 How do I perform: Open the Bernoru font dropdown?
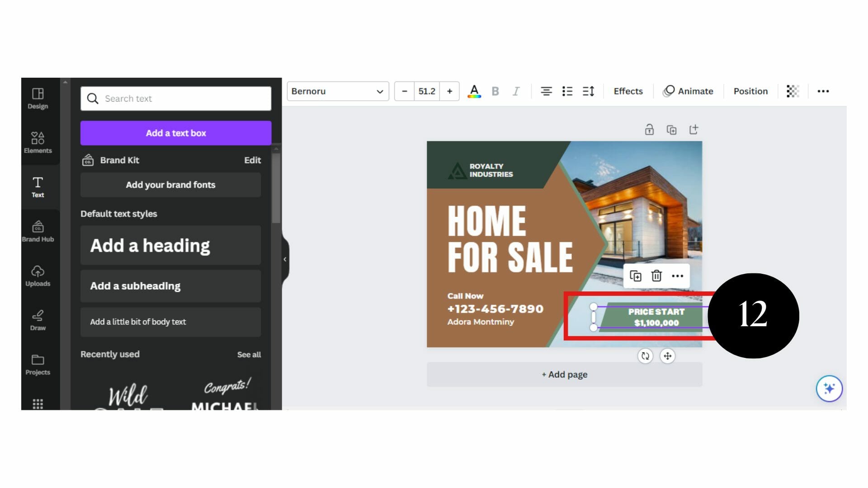(338, 91)
